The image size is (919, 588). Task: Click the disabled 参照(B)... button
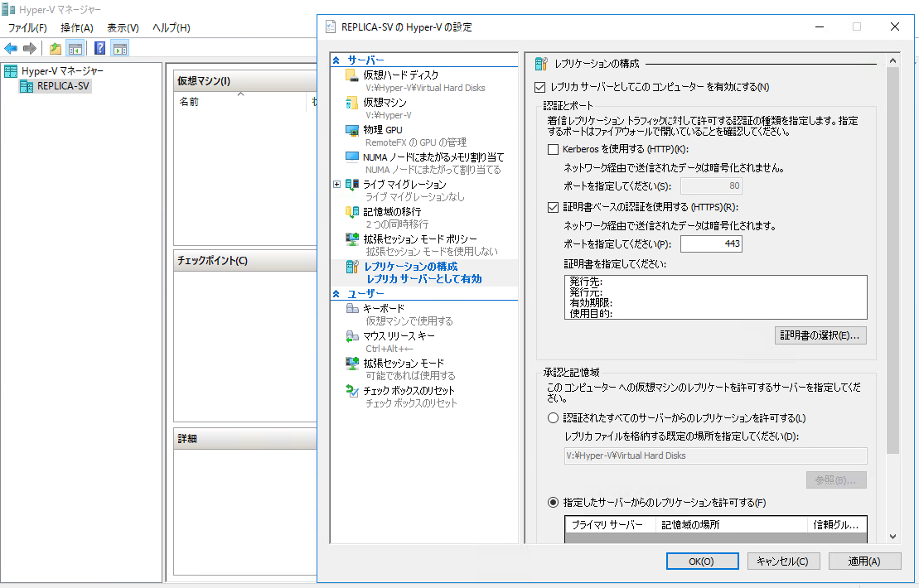tap(836, 480)
